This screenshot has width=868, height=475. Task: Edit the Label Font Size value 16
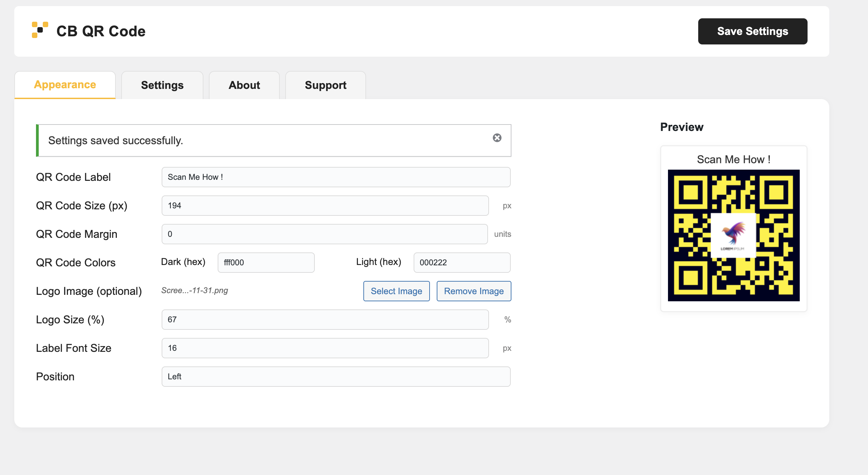(x=325, y=348)
